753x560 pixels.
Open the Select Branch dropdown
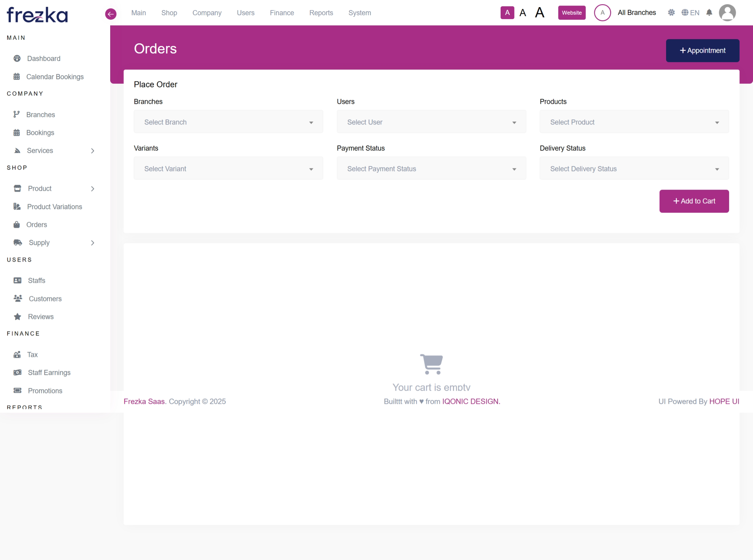click(x=228, y=122)
